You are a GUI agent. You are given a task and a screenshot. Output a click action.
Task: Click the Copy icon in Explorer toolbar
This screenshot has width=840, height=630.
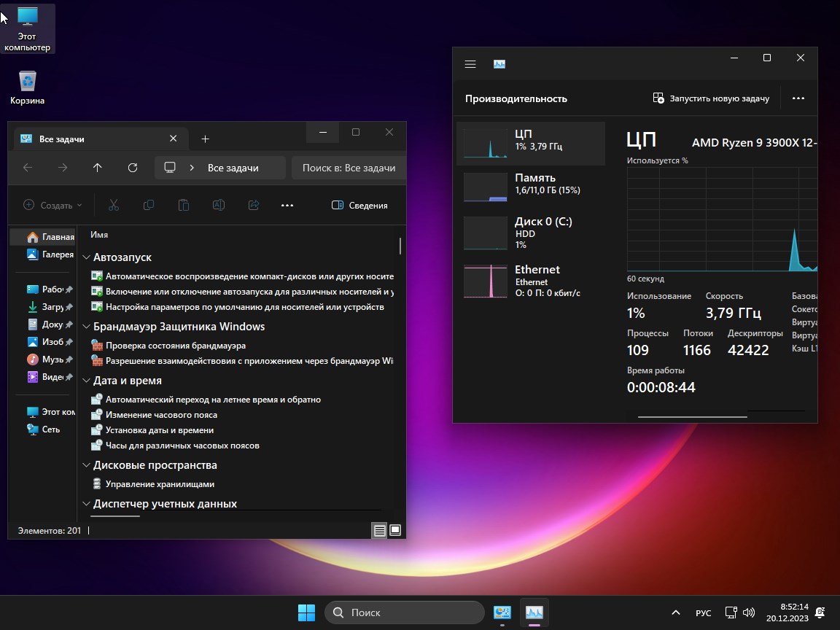pos(149,206)
